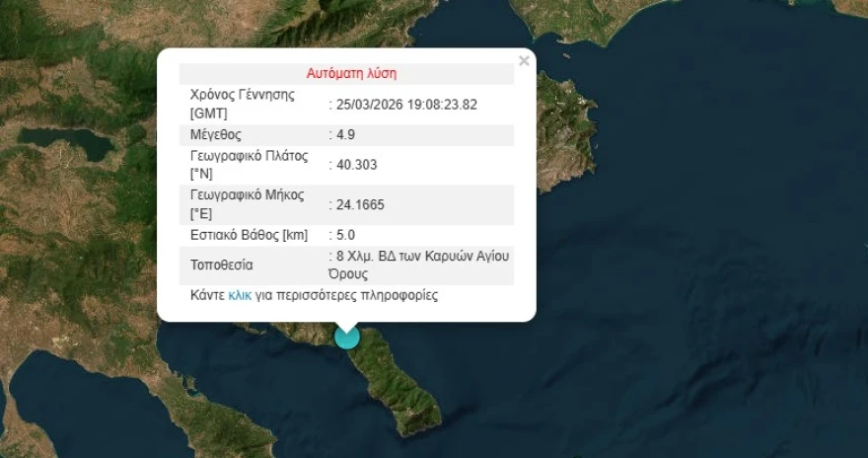
Task: Select the origin time value 25/03/2026 19:08:23.82
Action: (x=405, y=104)
